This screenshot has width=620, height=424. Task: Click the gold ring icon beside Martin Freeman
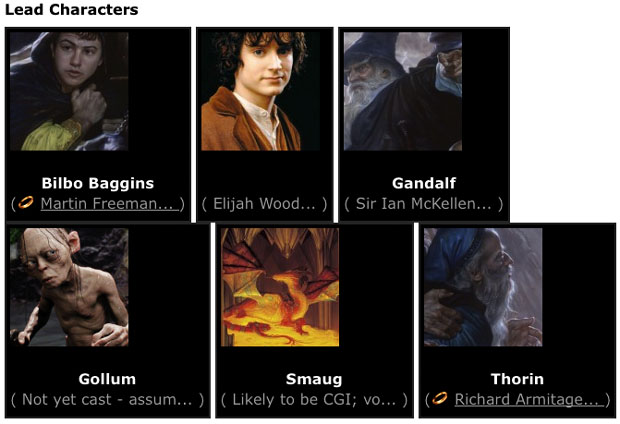pyautogui.click(x=26, y=203)
